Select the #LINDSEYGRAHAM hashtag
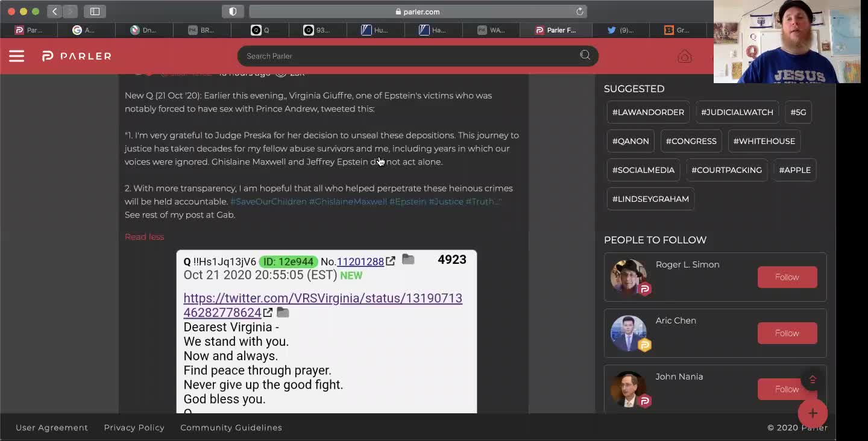Viewport: 868px width, 441px height. pos(650,199)
